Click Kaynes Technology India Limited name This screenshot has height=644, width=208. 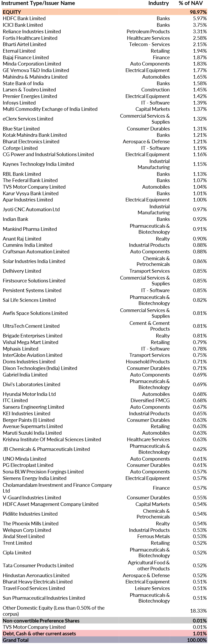pyautogui.click(x=38, y=164)
